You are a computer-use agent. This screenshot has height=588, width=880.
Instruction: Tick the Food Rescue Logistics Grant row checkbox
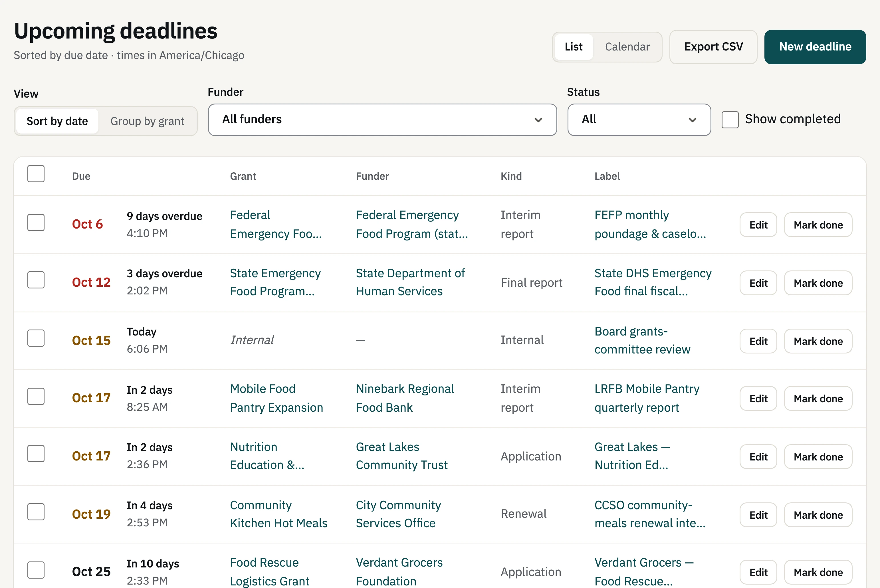click(x=36, y=570)
